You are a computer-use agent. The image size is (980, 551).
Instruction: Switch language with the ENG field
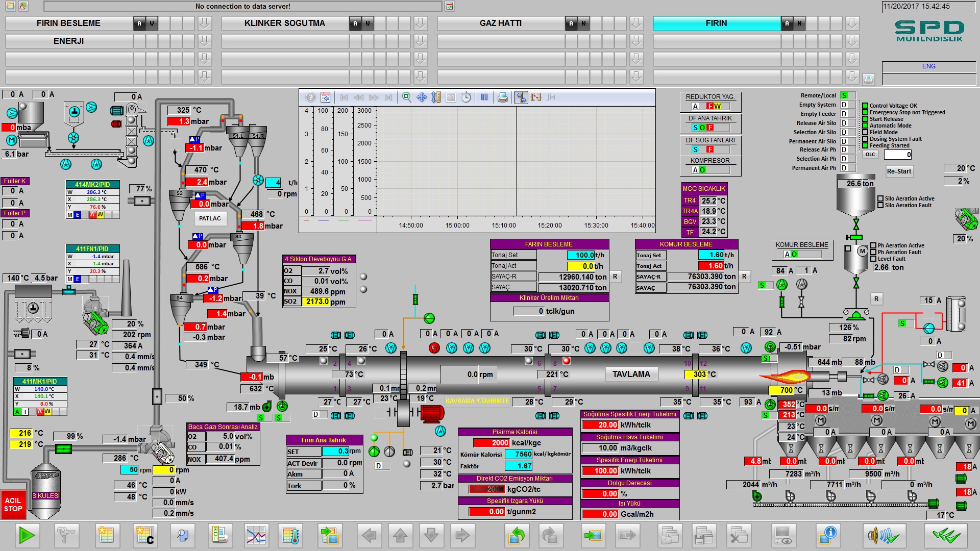pos(928,66)
